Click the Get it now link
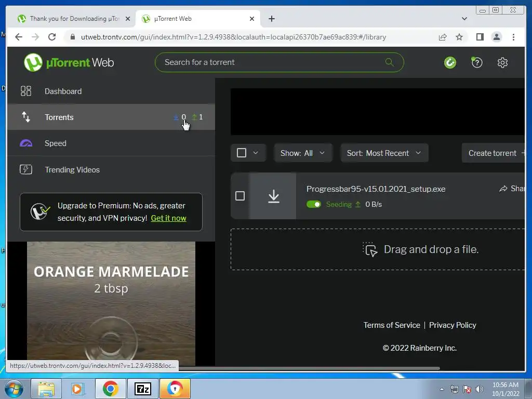This screenshot has width=532, height=399. click(x=169, y=218)
